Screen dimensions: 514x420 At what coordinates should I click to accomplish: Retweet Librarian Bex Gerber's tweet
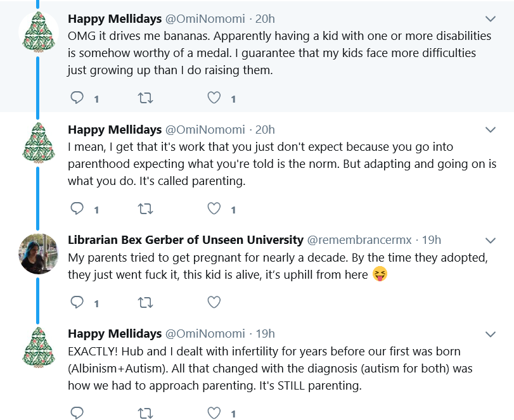pos(145,302)
